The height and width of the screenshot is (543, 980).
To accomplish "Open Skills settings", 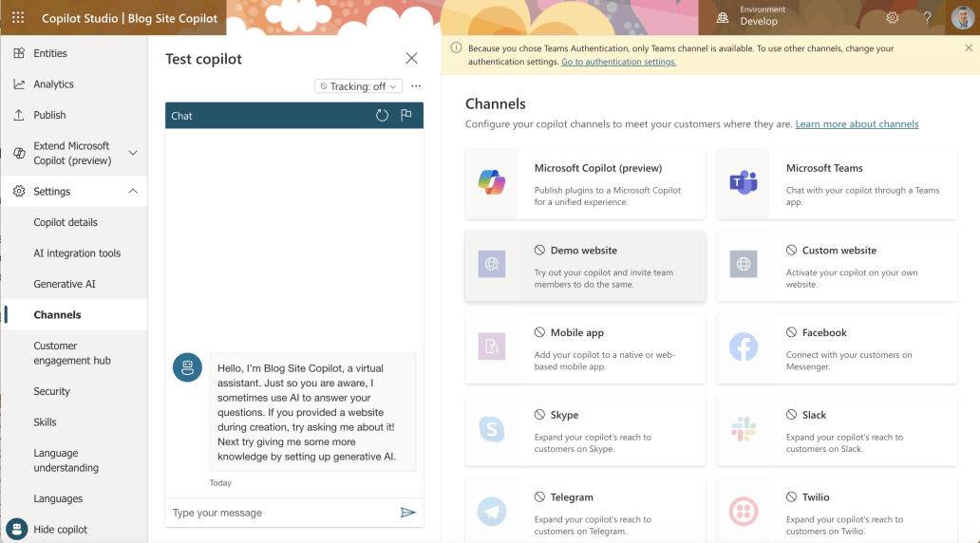I will [x=45, y=422].
